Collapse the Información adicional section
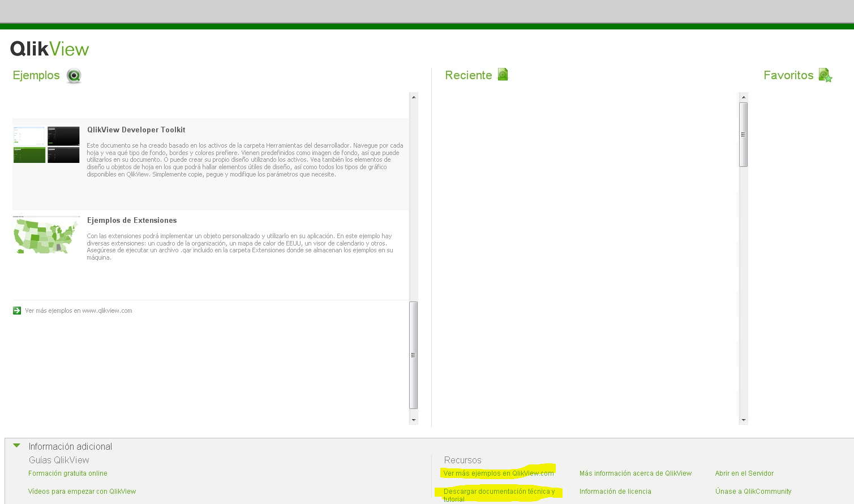This screenshot has height=504, width=854. pyautogui.click(x=16, y=446)
